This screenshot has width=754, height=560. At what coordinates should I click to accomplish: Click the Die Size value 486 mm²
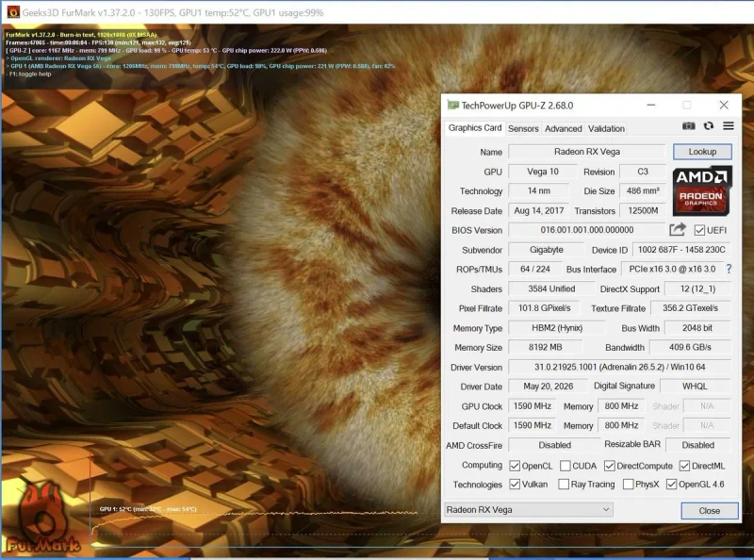(x=643, y=191)
